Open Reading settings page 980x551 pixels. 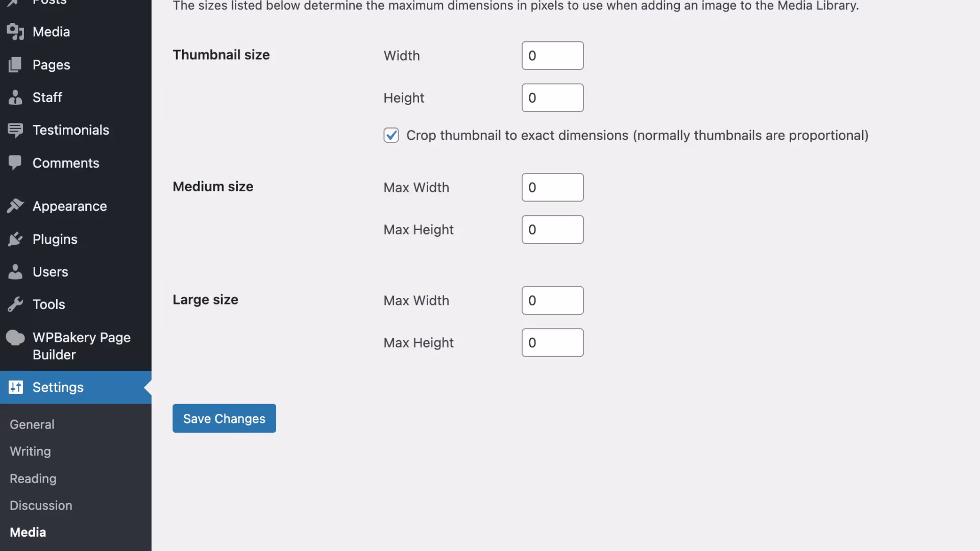coord(33,479)
